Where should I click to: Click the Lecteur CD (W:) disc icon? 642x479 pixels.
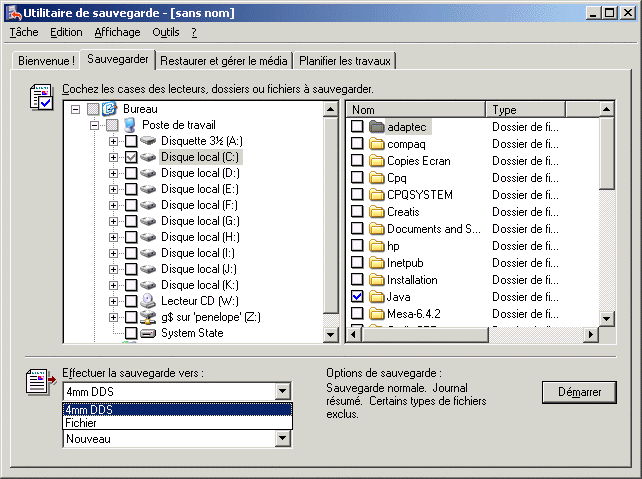tap(148, 301)
